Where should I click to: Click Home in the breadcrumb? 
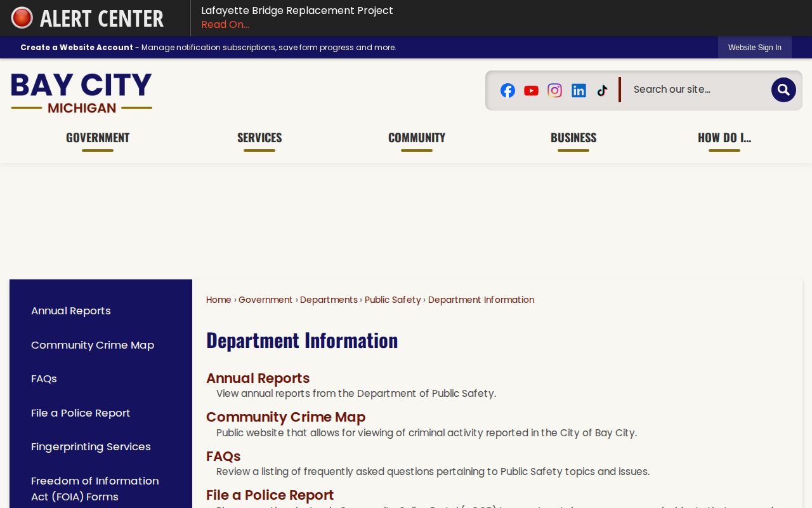[x=218, y=300]
